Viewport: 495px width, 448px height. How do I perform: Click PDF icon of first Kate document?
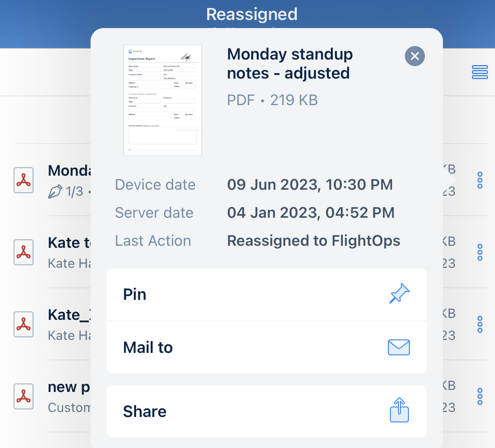(24, 252)
